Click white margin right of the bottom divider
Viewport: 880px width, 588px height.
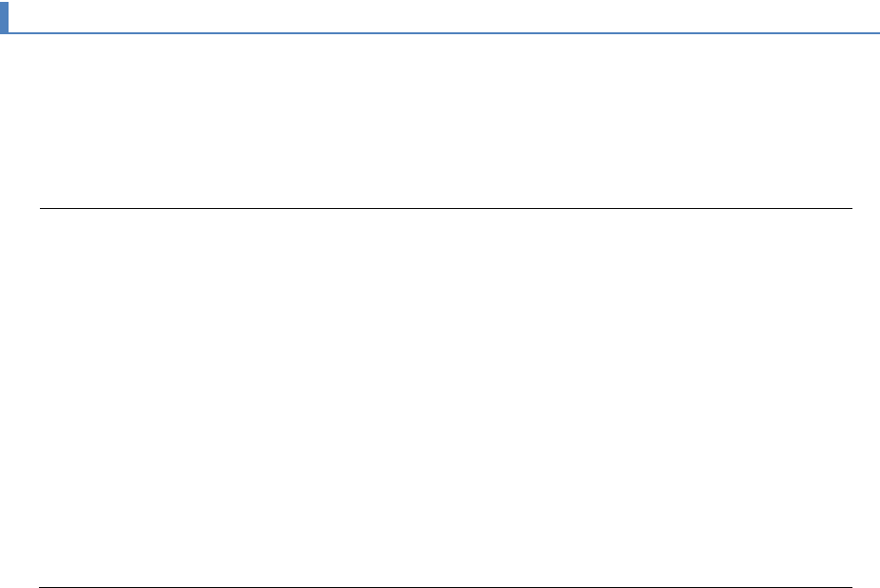pos(866,585)
